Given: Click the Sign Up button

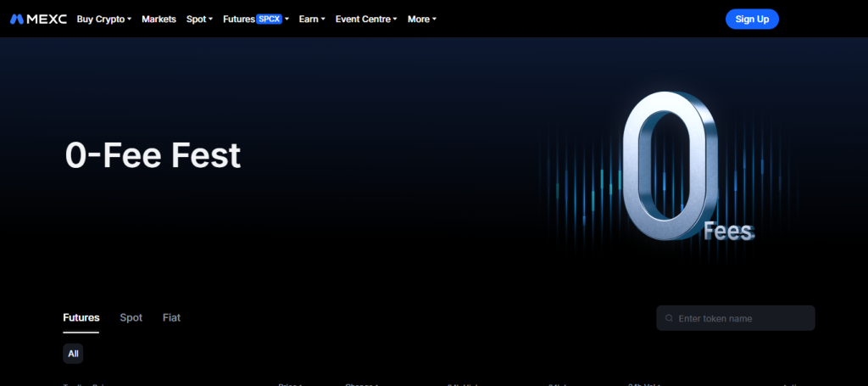Looking at the screenshot, I should (752, 19).
